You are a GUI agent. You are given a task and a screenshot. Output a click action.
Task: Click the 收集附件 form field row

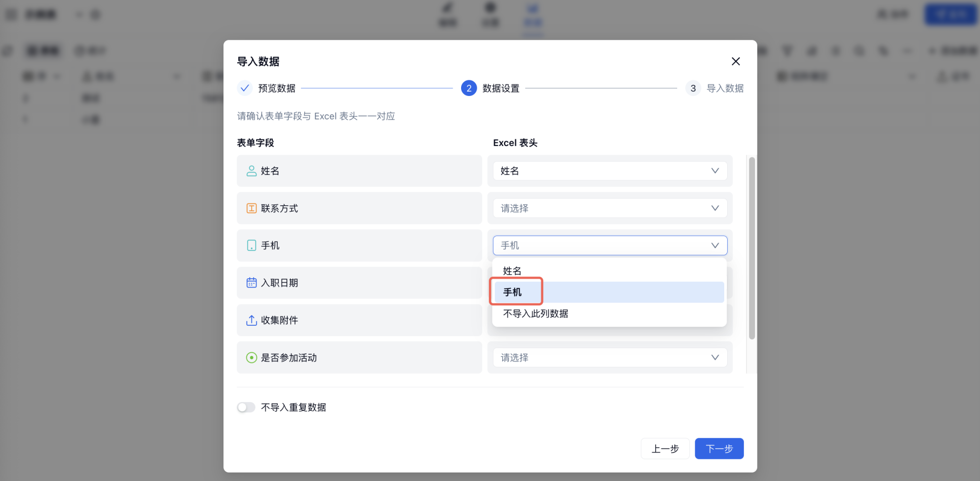359,320
